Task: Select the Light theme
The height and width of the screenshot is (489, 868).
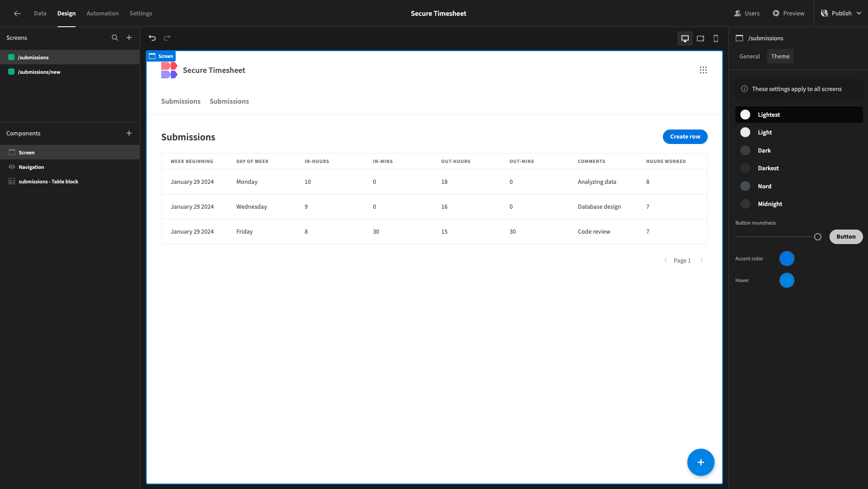Action: [799, 132]
